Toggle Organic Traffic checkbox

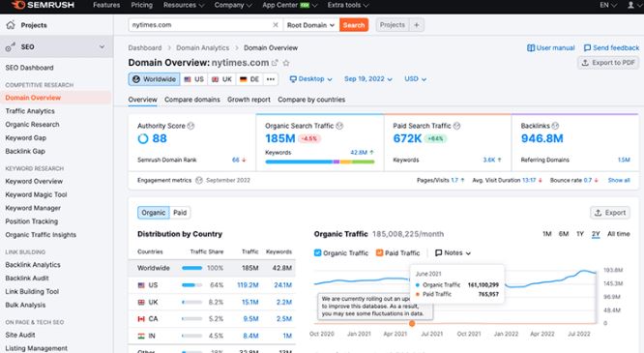click(317, 252)
